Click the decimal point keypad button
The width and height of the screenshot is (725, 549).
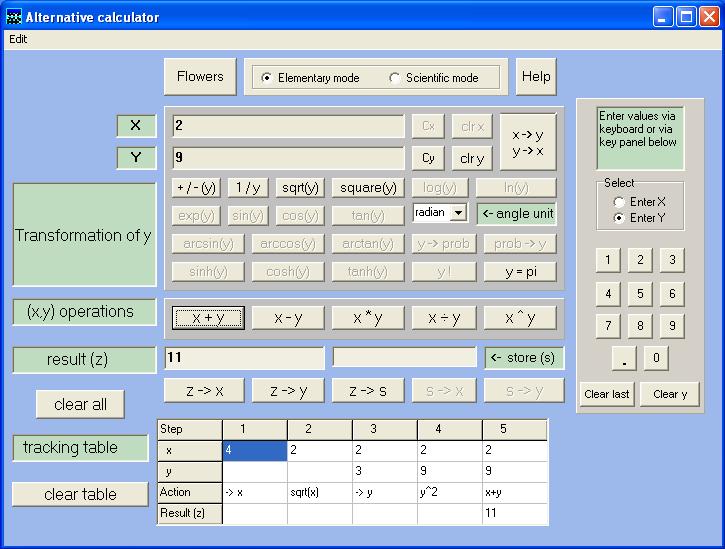click(624, 358)
